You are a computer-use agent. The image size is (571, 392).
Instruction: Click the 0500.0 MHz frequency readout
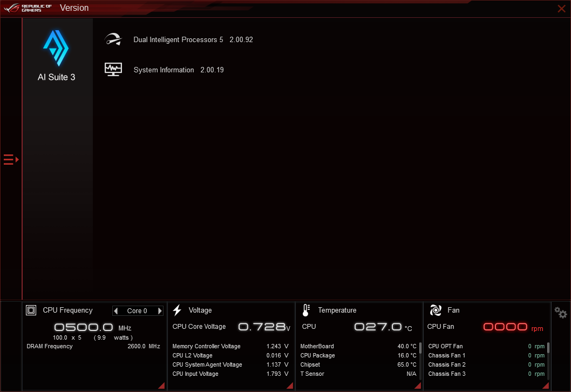92,327
